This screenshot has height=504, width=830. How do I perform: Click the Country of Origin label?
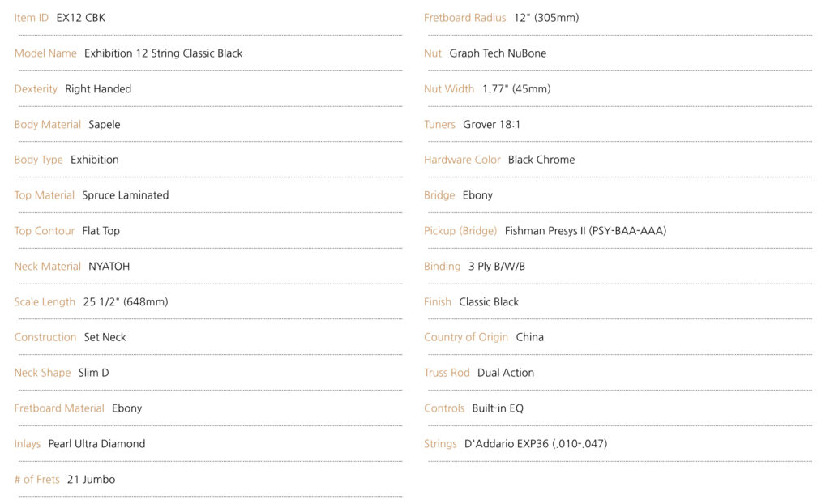466,337
